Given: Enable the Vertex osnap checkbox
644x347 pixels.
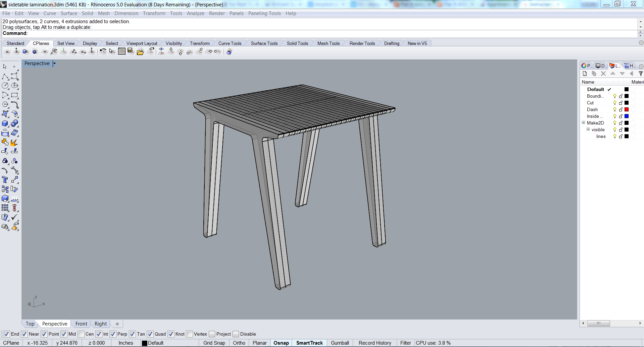Looking at the screenshot, I should tap(190, 334).
